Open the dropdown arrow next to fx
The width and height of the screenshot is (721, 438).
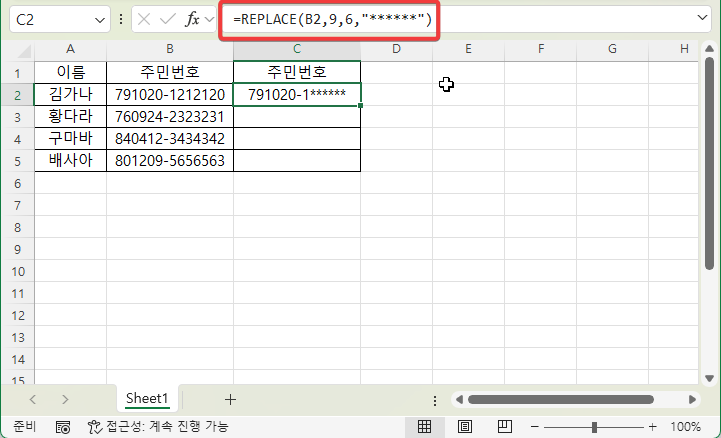click(x=209, y=19)
